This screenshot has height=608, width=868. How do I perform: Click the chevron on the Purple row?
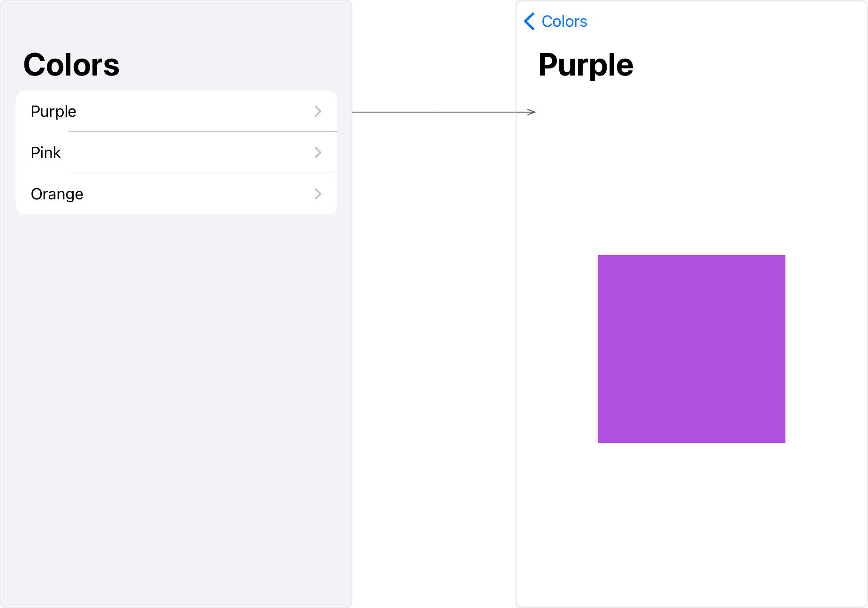(x=318, y=111)
